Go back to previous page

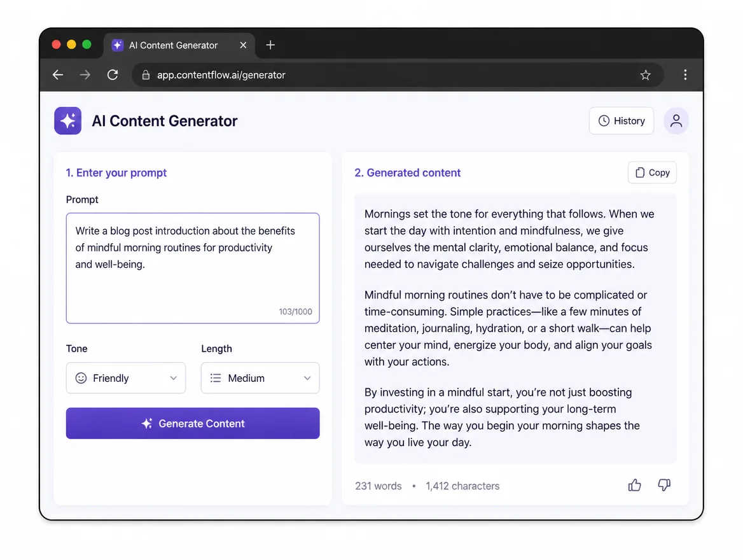pos(58,75)
